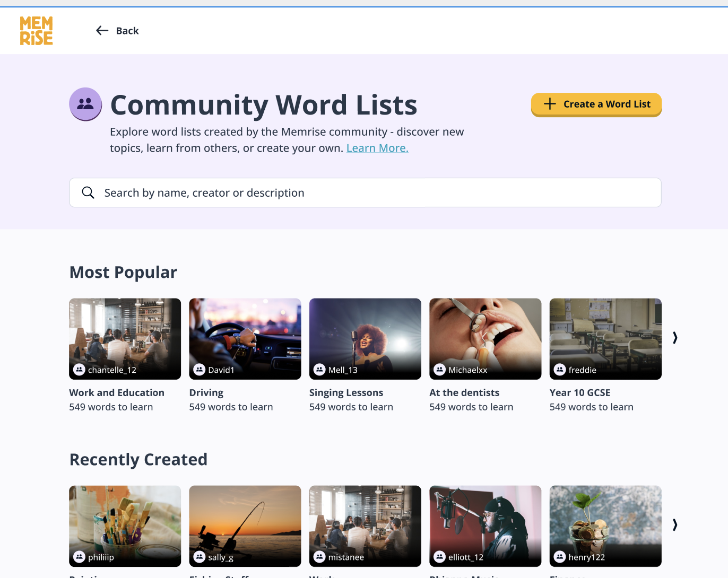
Task: Show next Recently Created lists chevron
Action: click(x=675, y=525)
